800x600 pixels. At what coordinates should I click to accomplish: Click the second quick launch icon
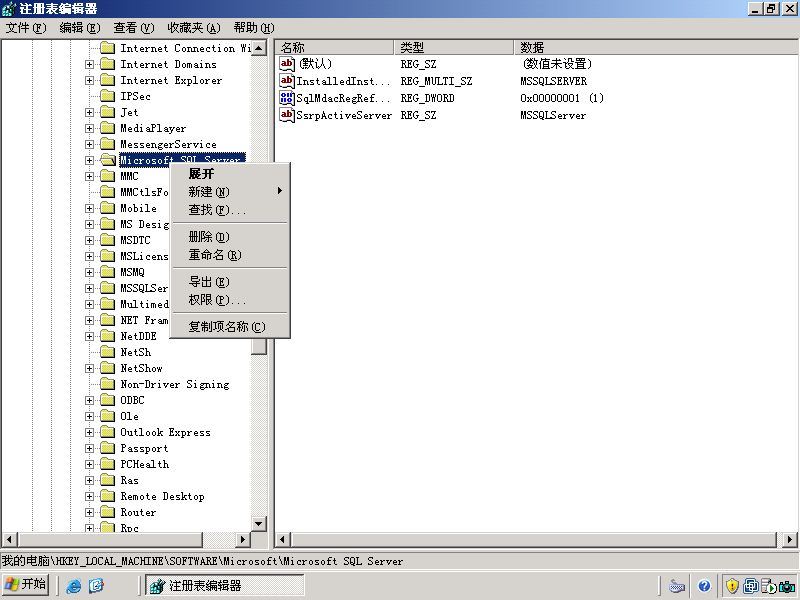(x=96, y=586)
